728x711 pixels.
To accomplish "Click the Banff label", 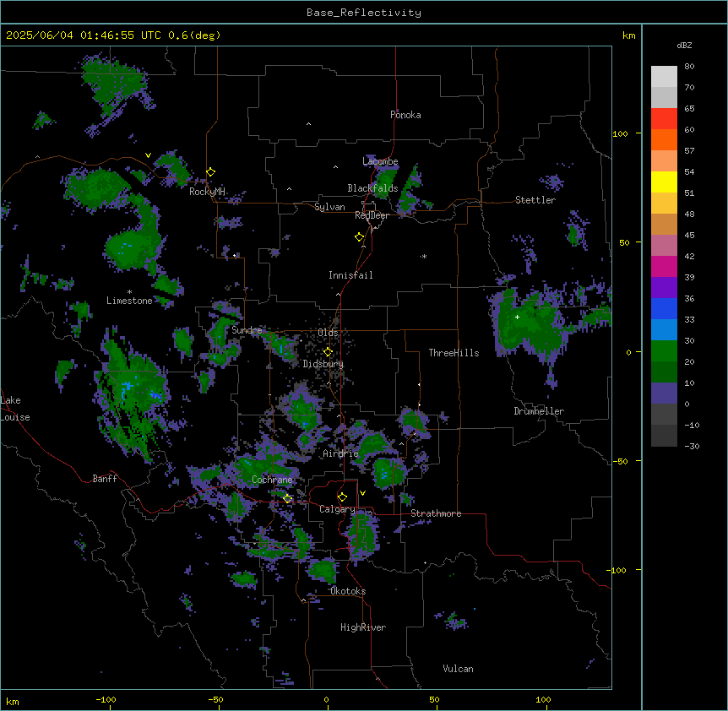I will tap(105, 479).
